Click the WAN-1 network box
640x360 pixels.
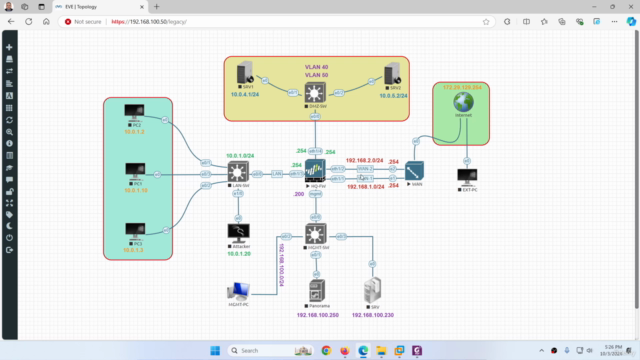coord(365,178)
